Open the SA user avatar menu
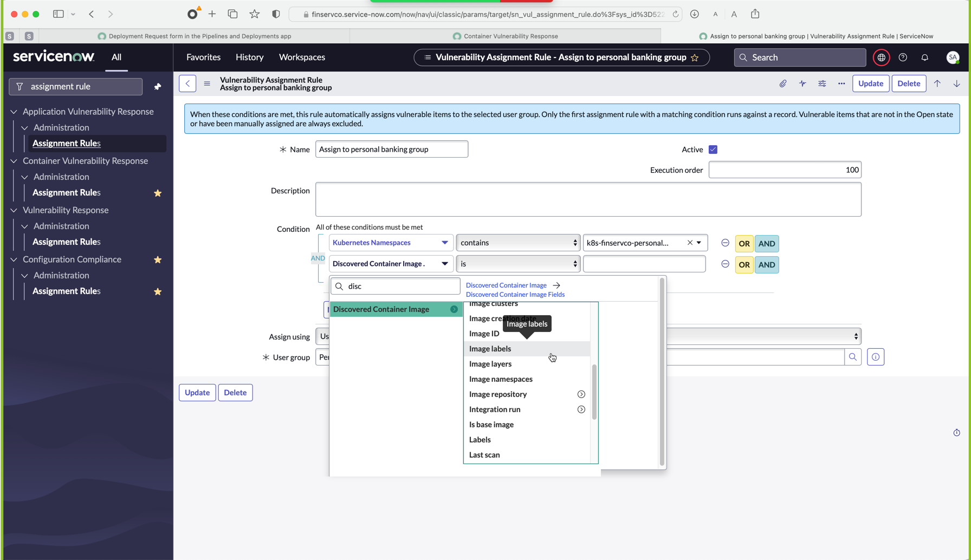Screen dimensions: 971x560 [x=953, y=57]
